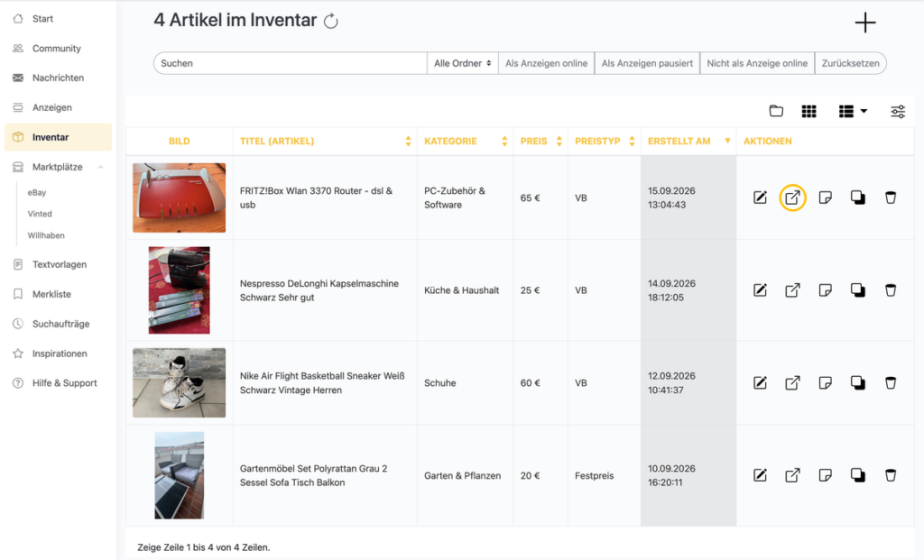Open external link for Nike sneaker
Image resolution: width=924 pixels, height=560 pixels.
coord(792,382)
